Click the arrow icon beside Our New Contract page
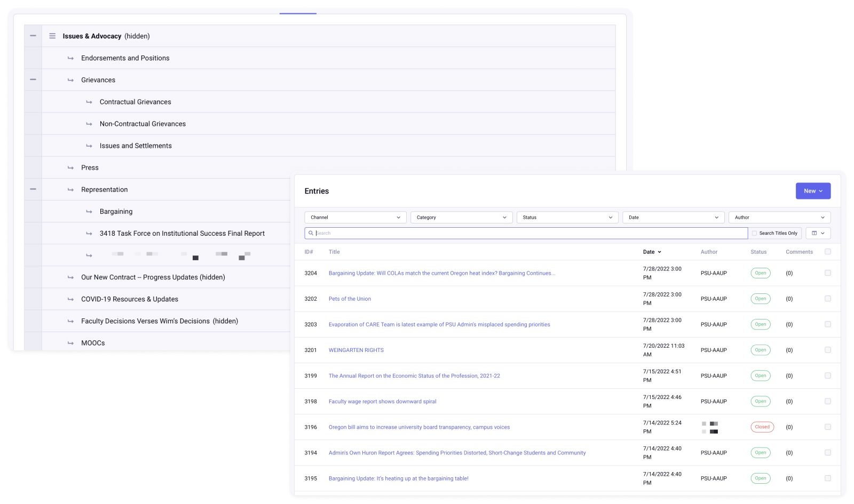The image size is (854, 504). pyautogui.click(x=70, y=277)
